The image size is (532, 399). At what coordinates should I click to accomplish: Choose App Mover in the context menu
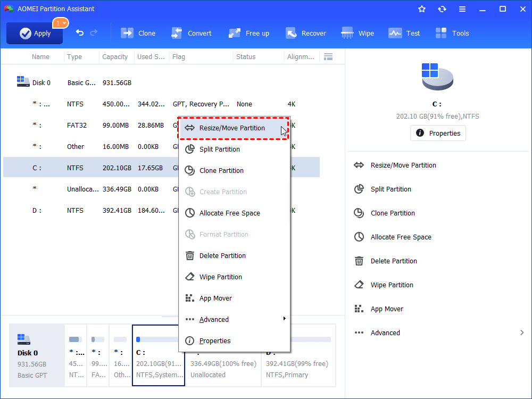(234, 298)
